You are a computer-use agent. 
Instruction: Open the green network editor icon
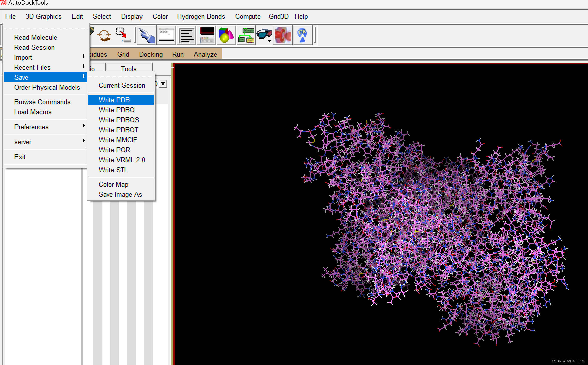[246, 35]
